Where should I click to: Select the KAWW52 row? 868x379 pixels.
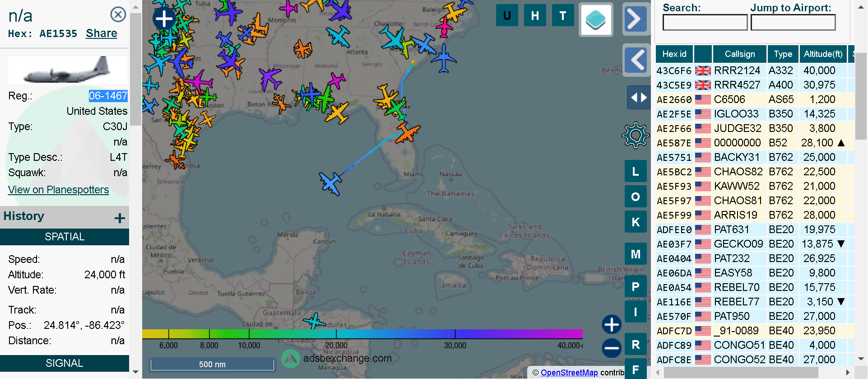tap(755, 186)
